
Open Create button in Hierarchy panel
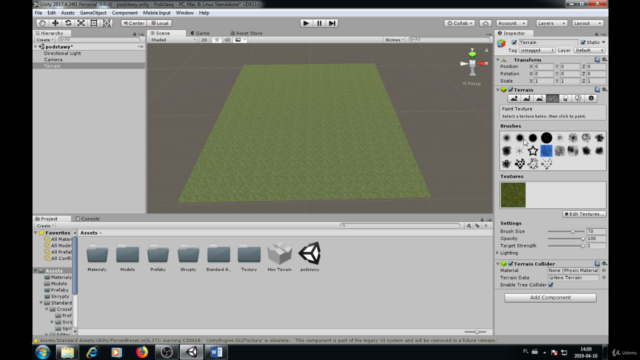pyautogui.click(x=45, y=40)
